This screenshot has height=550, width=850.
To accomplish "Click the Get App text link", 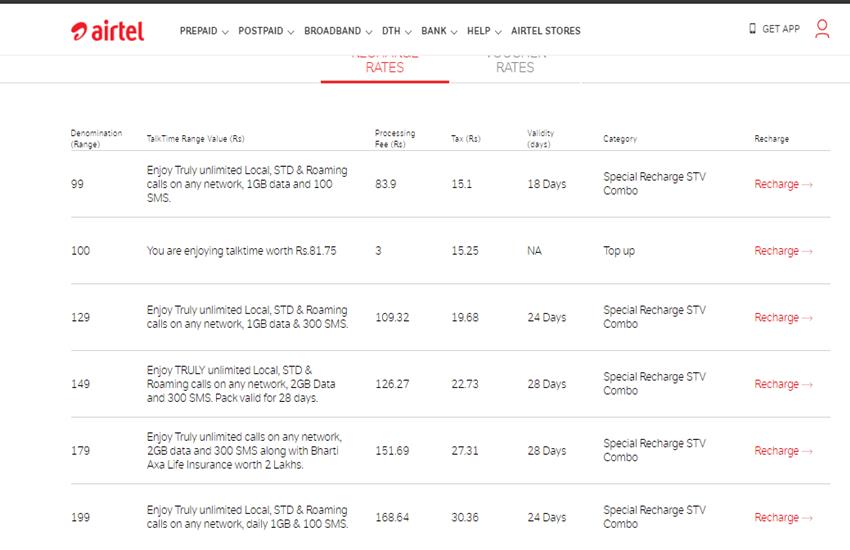I will coord(780,29).
